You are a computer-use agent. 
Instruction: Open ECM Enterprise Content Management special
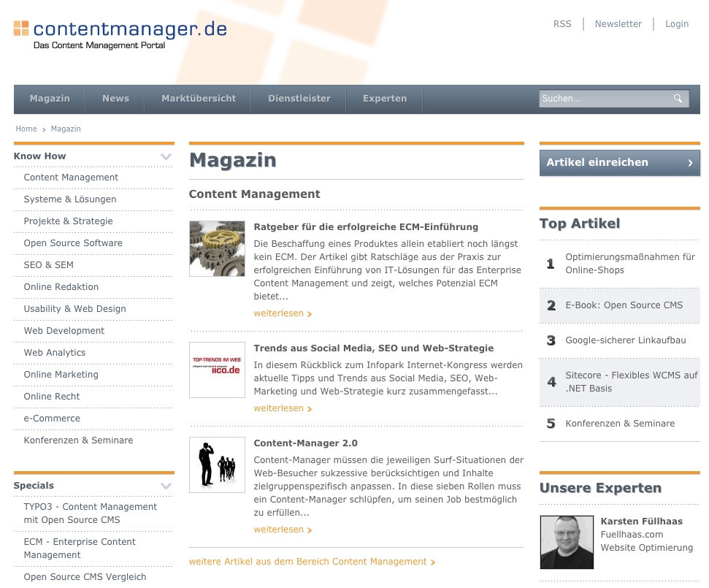[x=80, y=549]
